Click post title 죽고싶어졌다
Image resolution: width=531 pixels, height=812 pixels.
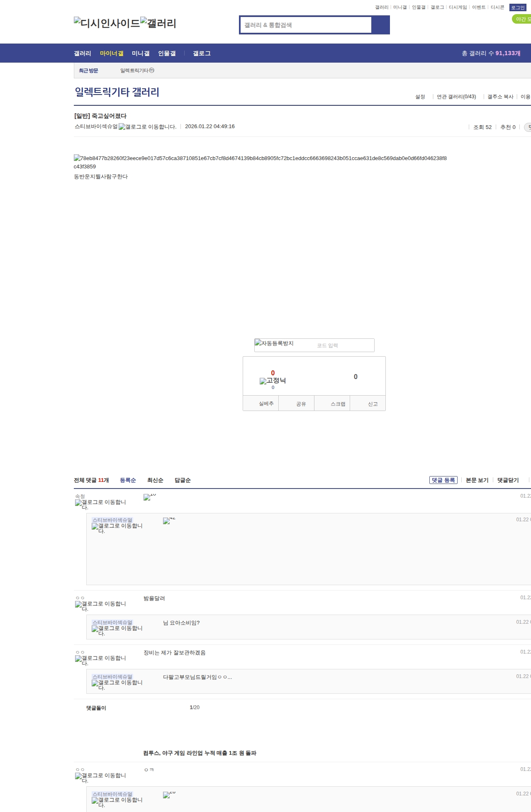click(x=109, y=116)
